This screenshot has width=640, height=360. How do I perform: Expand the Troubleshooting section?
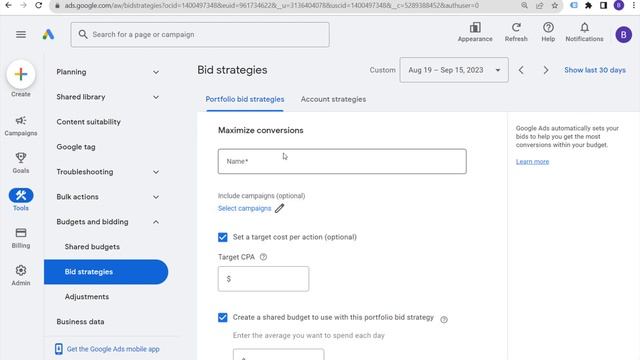click(x=156, y=172)
